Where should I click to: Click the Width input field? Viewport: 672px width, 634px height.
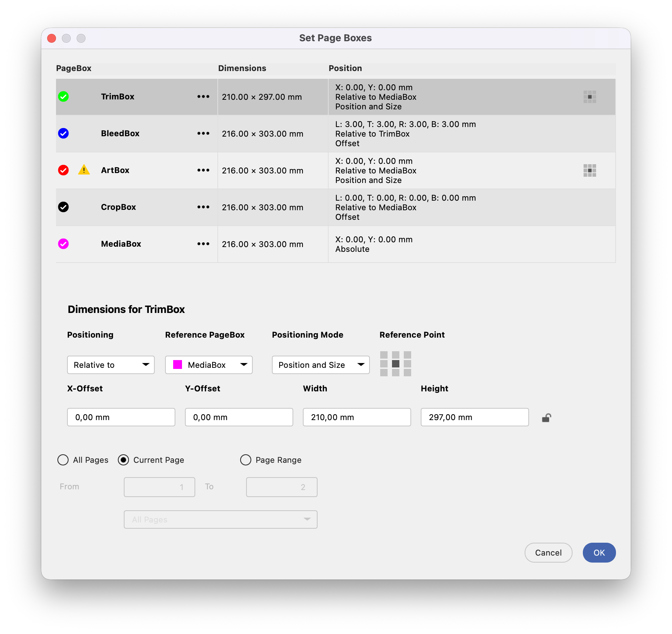click(x=357, y=417)
